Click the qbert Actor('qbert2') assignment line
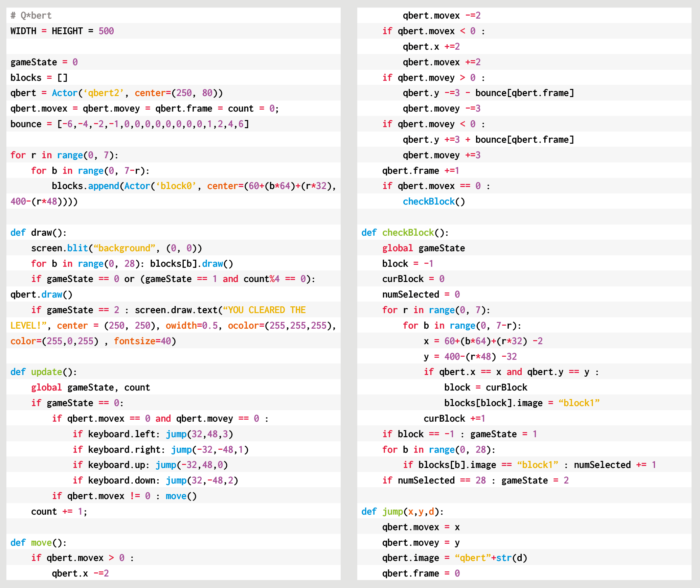Image resolution: width=700 pixels, height=588 pixels. click(116, 93)
